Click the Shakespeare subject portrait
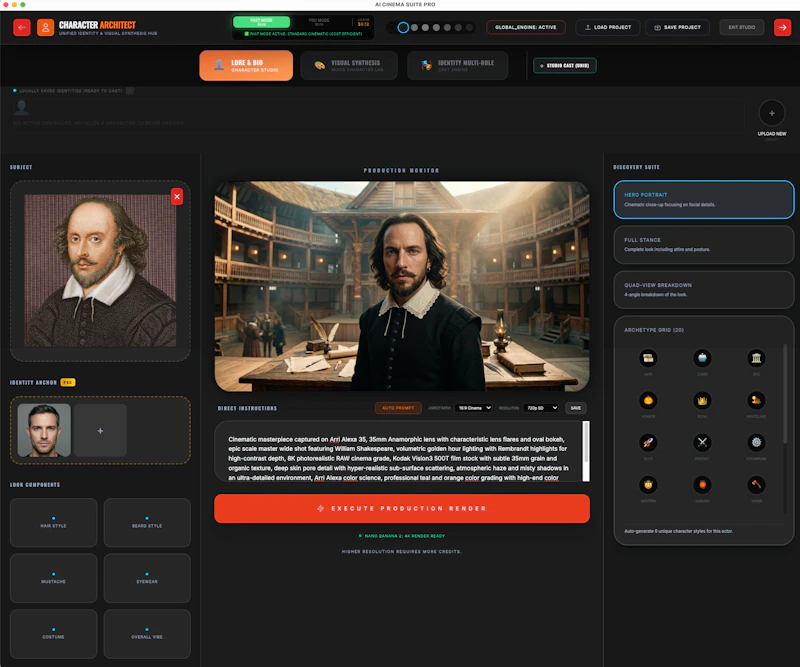Image resolution: width=800 pixels, height=667 pixels. pyautogui.click(x=100, y=270)
